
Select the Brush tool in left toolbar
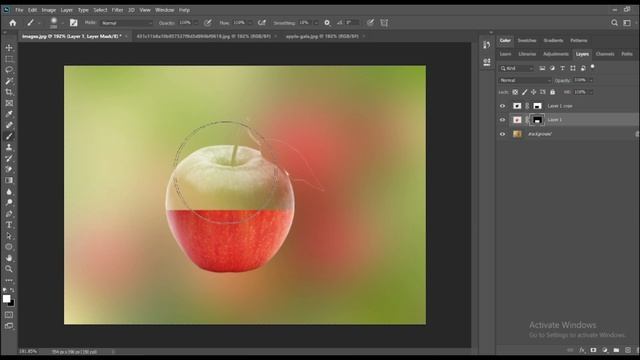tap(9, 136)
